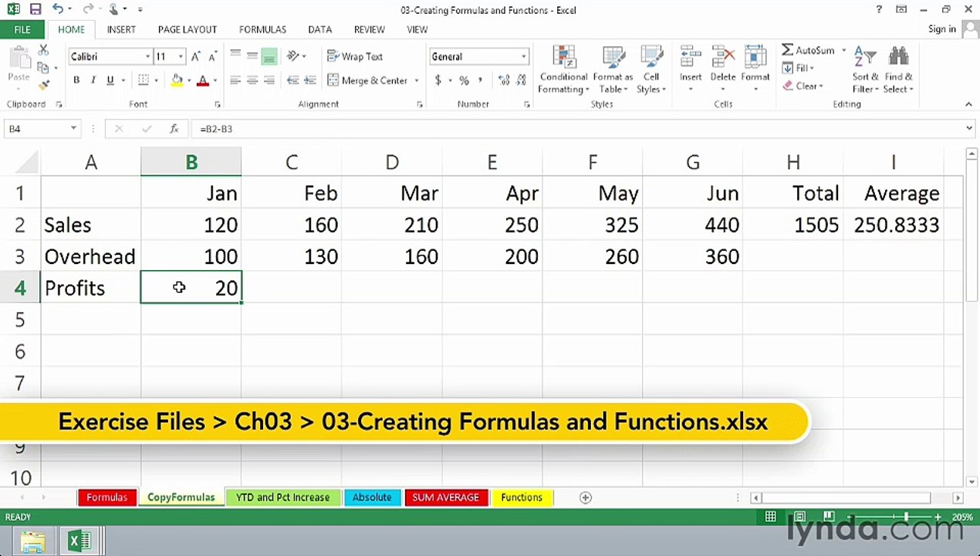This screenshot has width=980, height=556.
Task: Apply accounting dollar format
Action: 438,80
